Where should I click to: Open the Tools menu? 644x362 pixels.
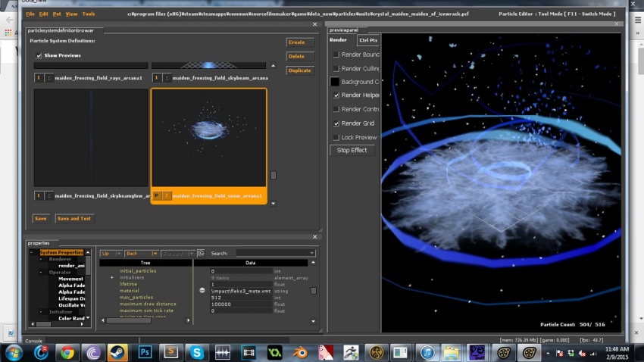click(x=89, y=14)
